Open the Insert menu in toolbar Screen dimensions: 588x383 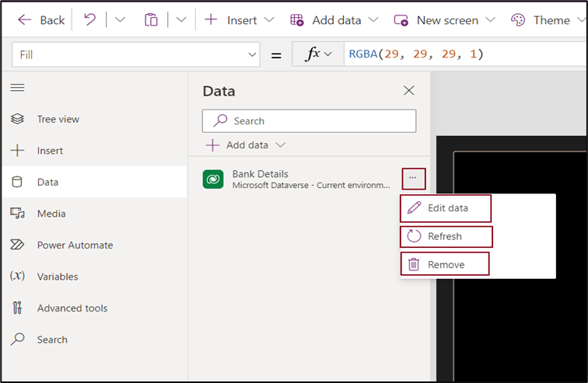coord(240,20)
